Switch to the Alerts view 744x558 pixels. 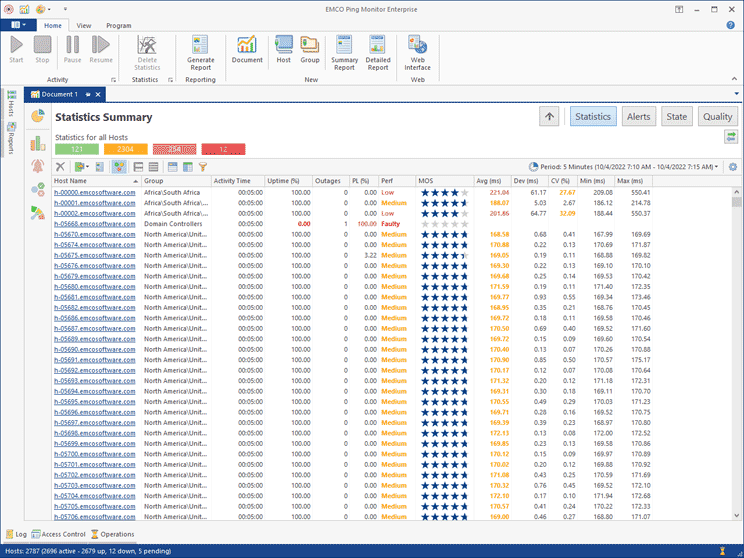tap(638, 117)
